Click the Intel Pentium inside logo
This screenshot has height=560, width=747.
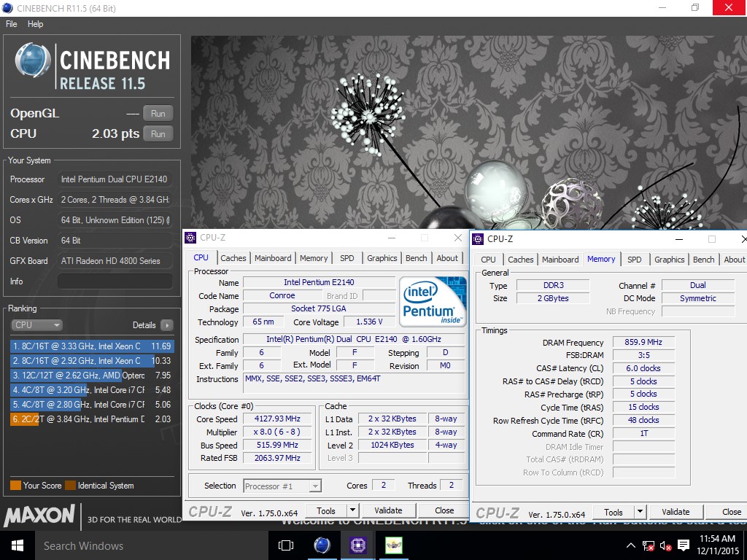coord(433,301)
